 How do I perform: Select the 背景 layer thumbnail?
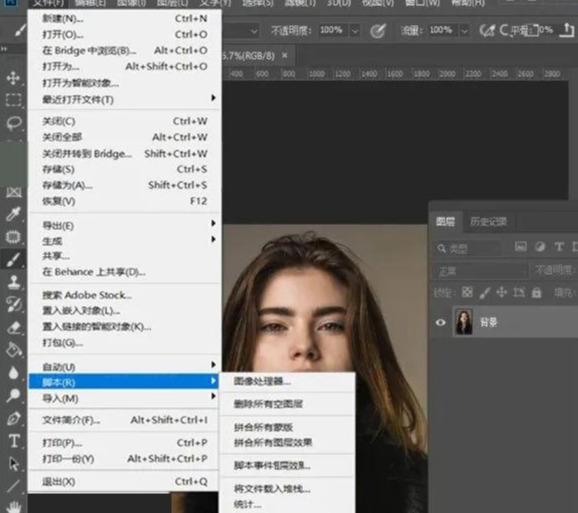(464, 322)
